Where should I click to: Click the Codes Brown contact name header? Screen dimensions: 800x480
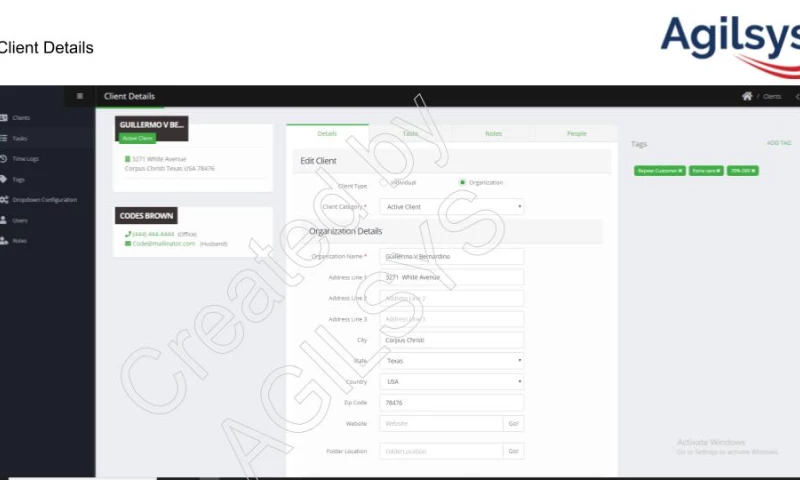coord(146,216)
